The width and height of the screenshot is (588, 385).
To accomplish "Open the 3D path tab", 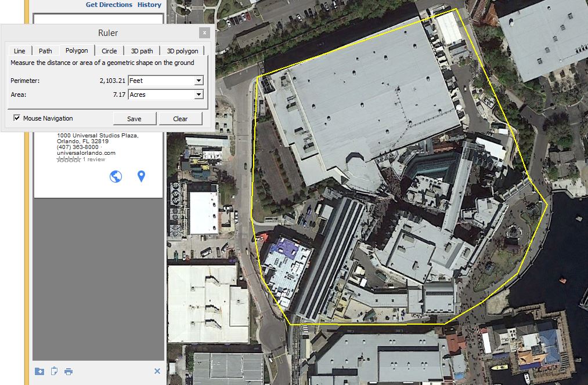I will pos(142,51).
